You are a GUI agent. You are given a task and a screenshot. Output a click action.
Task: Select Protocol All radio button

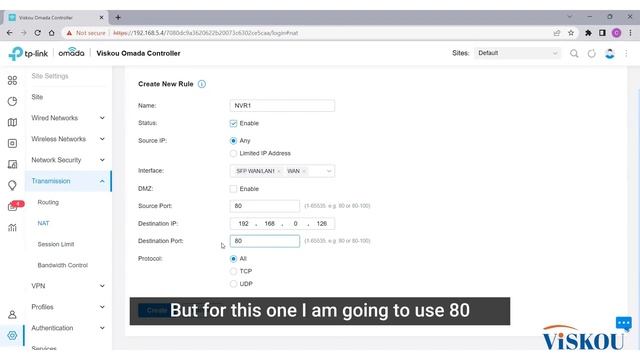click(x=233, y=259)
